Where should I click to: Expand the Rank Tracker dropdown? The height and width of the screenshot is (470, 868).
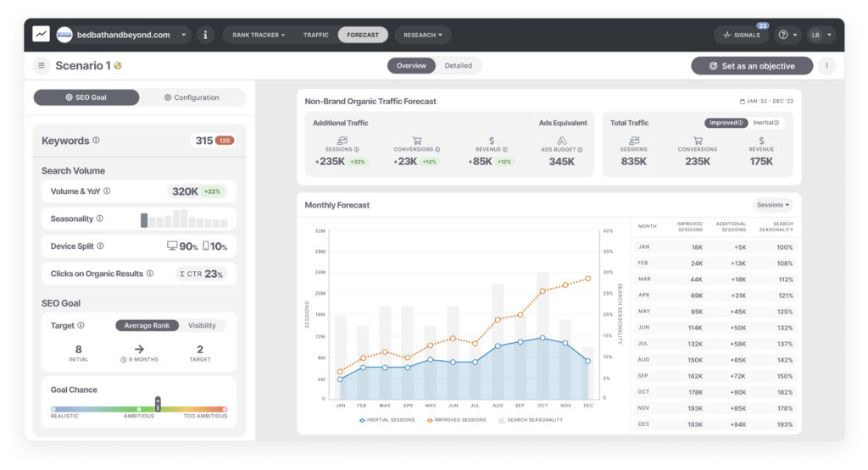tap(259, 35)
